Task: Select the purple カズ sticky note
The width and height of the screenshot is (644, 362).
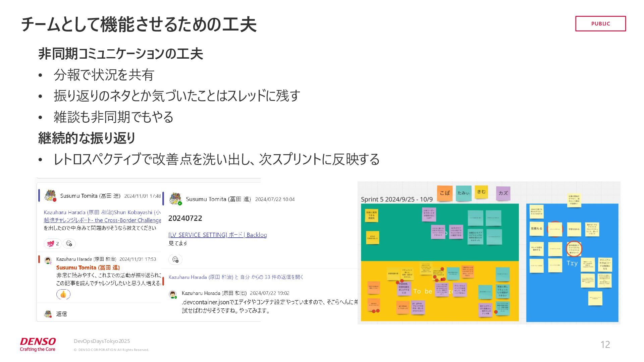Action: (503, 193)
